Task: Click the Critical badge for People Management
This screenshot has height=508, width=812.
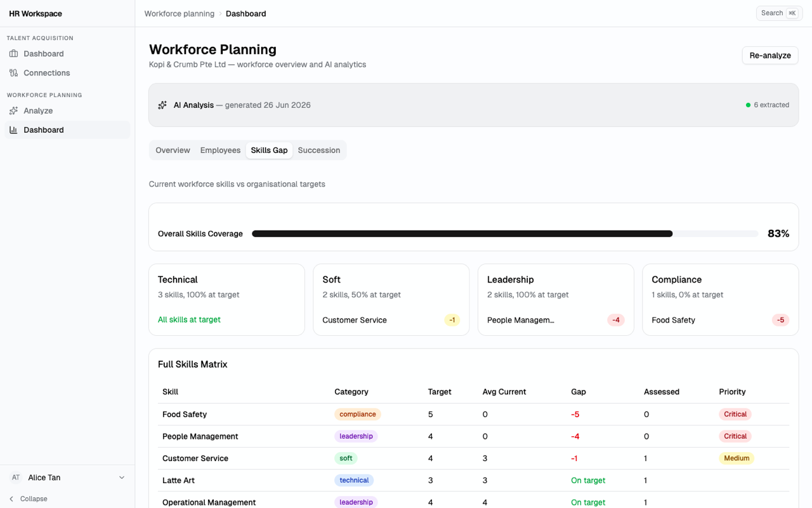Action: tap(735, 436)
